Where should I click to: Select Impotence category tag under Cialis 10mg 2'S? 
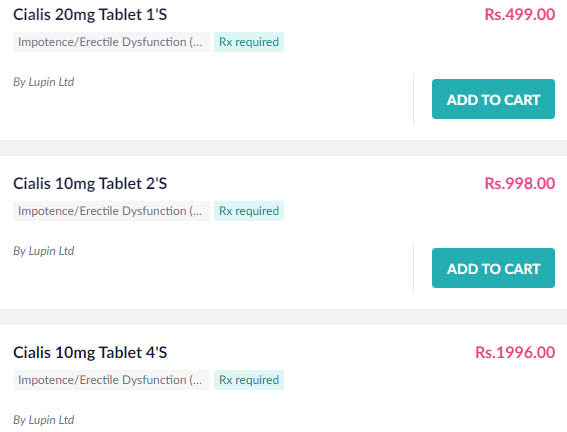(111, 211)
